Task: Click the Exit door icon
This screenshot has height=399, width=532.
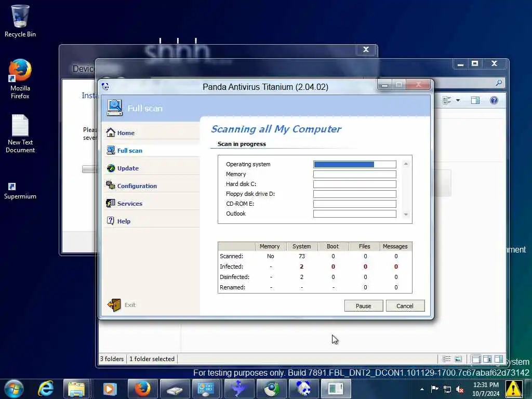Action: click(114, 304)
